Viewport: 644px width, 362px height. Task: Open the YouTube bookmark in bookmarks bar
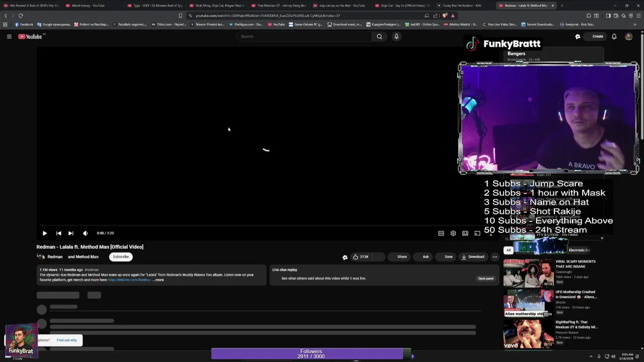(x=276, y=24)
